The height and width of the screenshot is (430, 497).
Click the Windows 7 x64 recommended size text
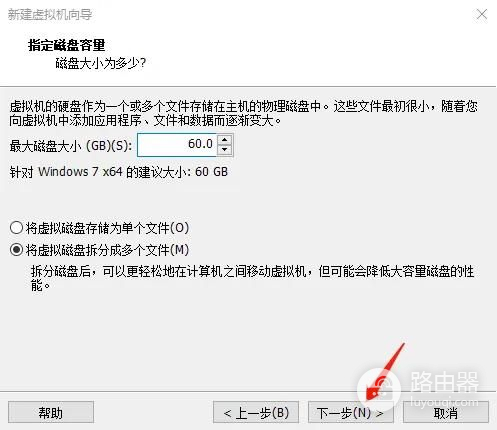coord(119,172)
